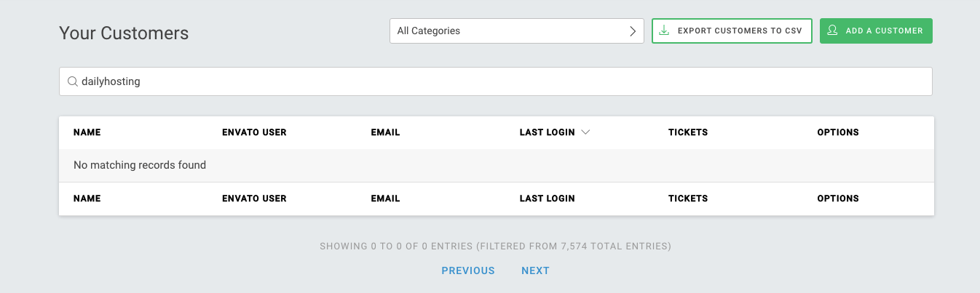Sort by Envato User header column
Image resolution: width=980 pixels, height=293 pixels.
pyautogui.click(x=254, y=132)
